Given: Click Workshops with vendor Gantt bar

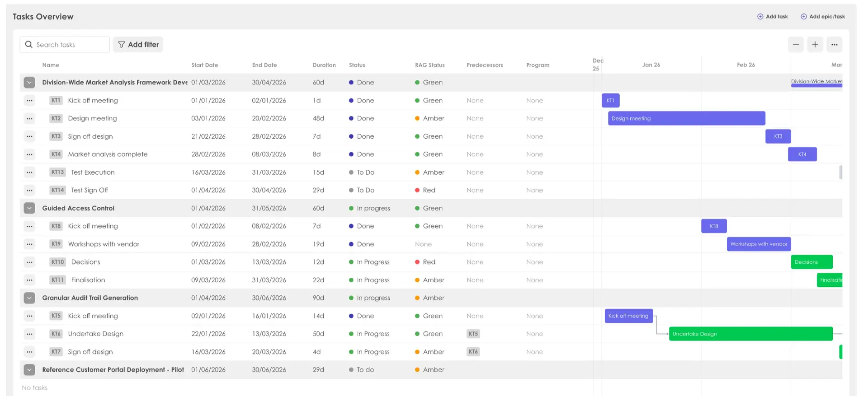Looking at the screenshot, I should click(x=759, y=244).
